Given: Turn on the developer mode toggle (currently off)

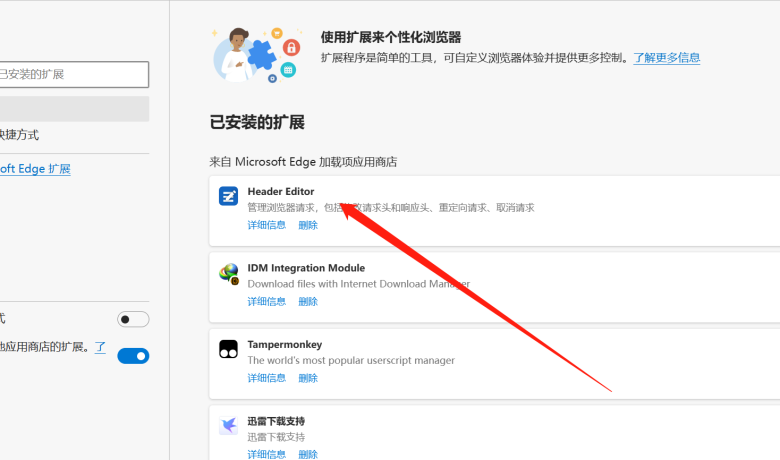Looking at the screenshot, I should coord(133,319).
